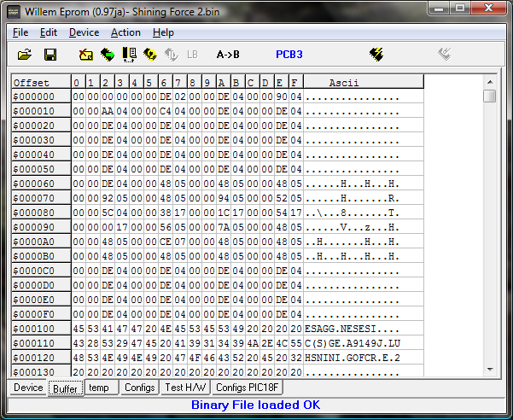The image size is (513, 420).
Task: Click byte C4 in row $000010
Action: click(x=166, y=111)
